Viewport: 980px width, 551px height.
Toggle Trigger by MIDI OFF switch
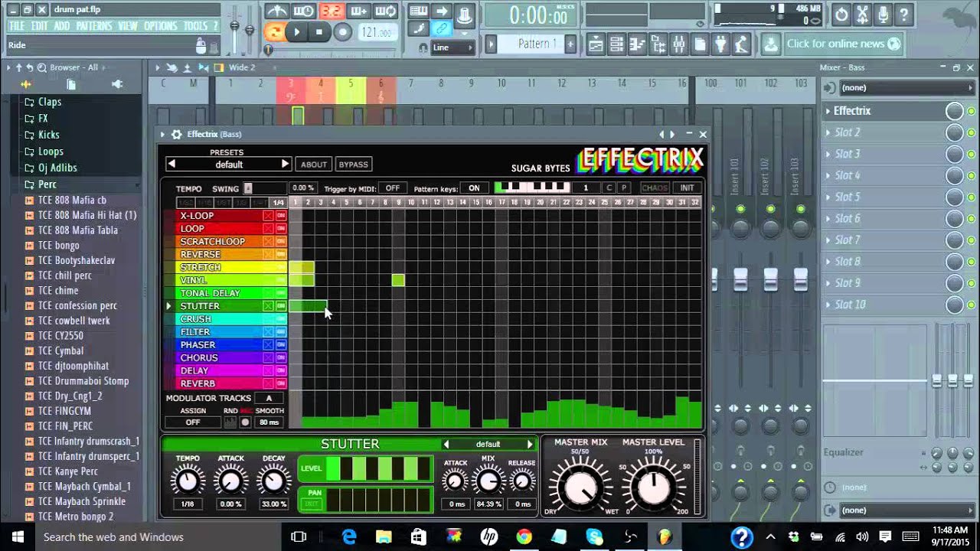click(x=392, y=188)
